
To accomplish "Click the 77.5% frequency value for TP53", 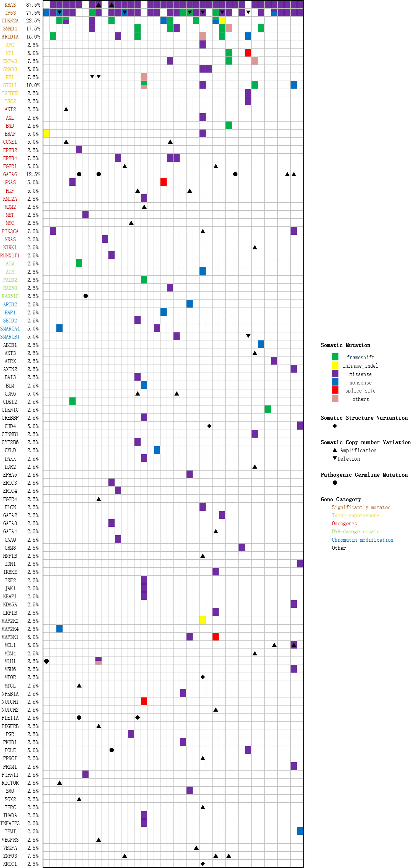I will click(33, 13).
